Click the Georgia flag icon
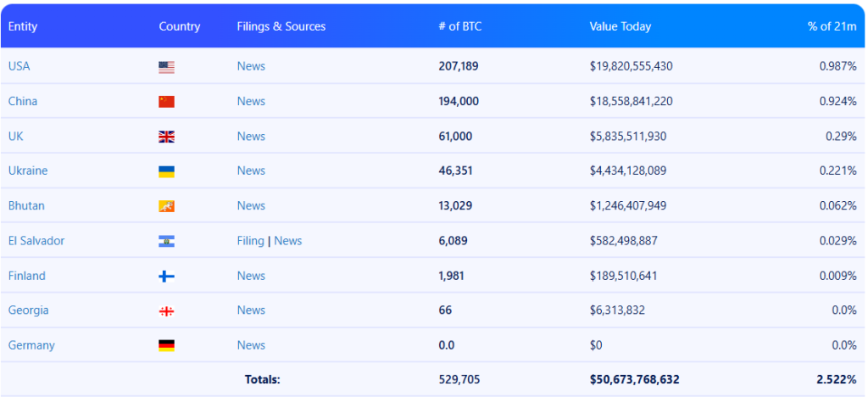Viewport: 868px width, 403px height. (166, 311)
